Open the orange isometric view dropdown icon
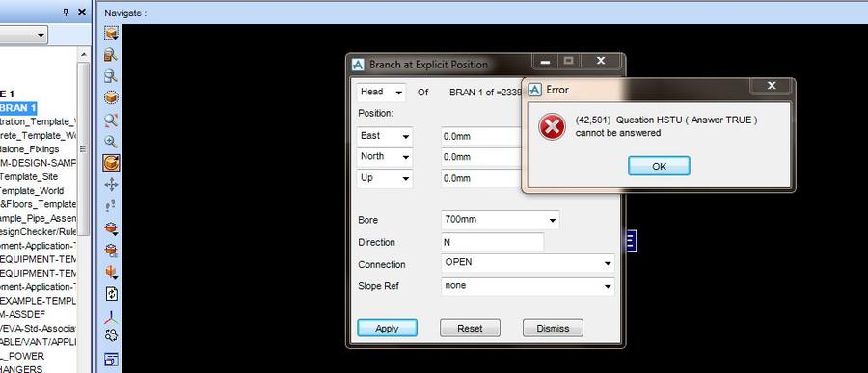The height and width of the screenshot is (373, 868). [111, 271]
